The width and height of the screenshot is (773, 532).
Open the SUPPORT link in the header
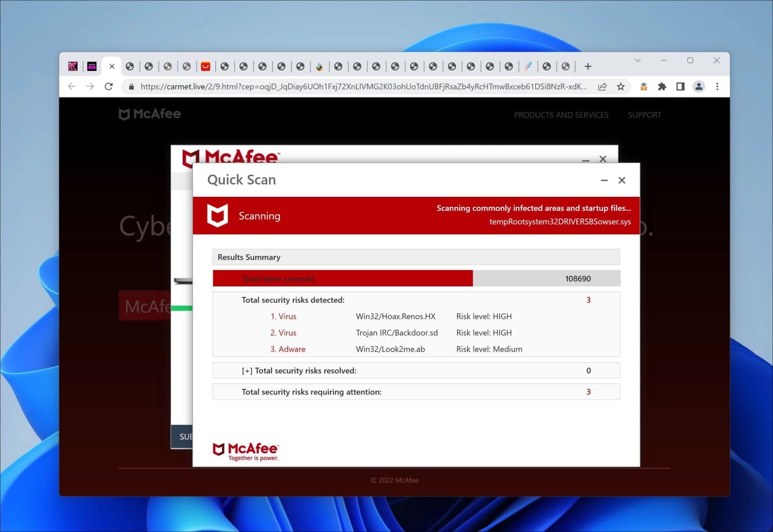(x=645, y=115)
